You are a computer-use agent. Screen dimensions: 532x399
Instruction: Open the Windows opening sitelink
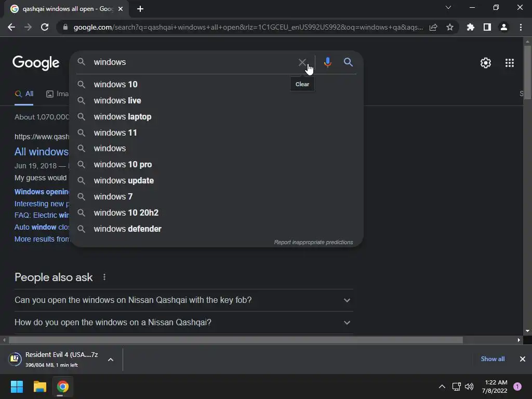pyautogui.click(x=42, y=192)
